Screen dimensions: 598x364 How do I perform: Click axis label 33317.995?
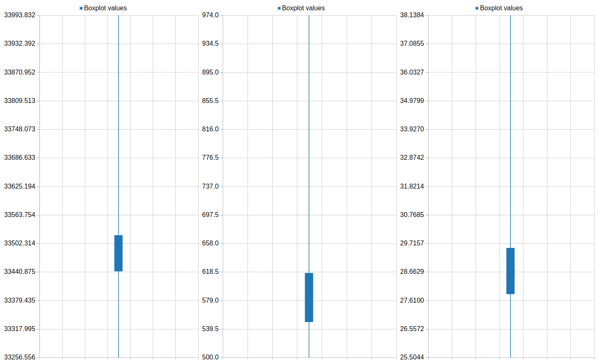coord(20,329)
